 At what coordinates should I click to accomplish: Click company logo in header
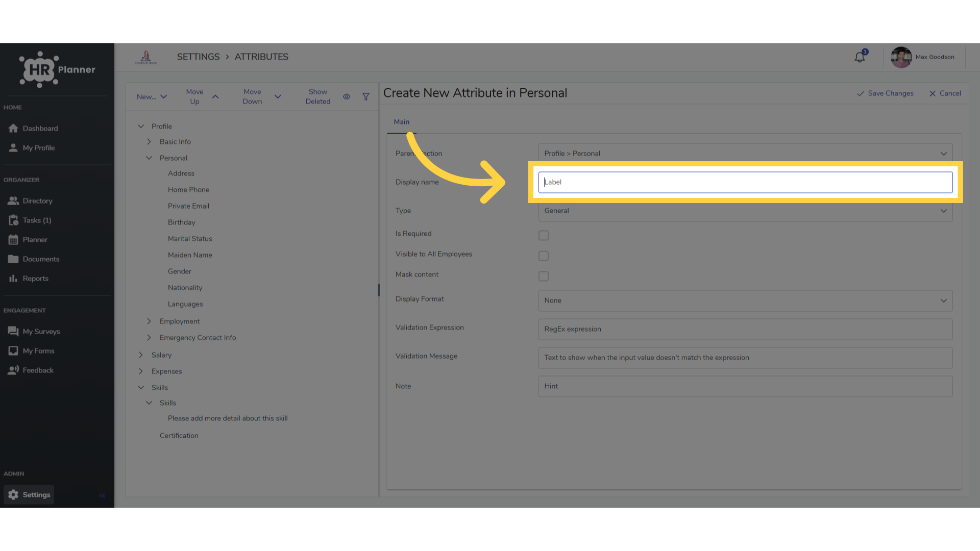point(146,57)
